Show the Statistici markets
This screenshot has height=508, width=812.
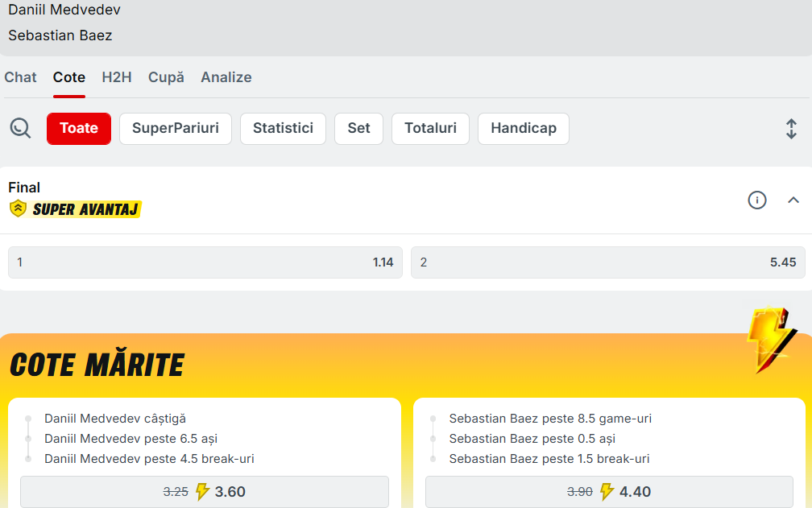tap(283, 129)
